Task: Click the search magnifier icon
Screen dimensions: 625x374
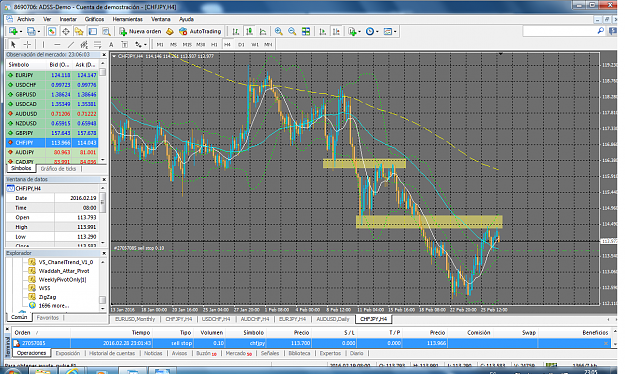Action: click(601, 31)
